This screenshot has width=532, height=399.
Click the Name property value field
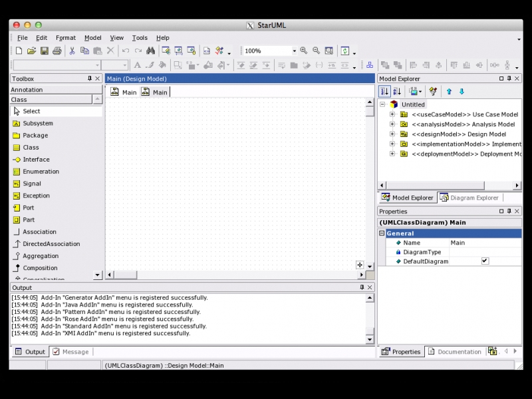coord(485,243)
